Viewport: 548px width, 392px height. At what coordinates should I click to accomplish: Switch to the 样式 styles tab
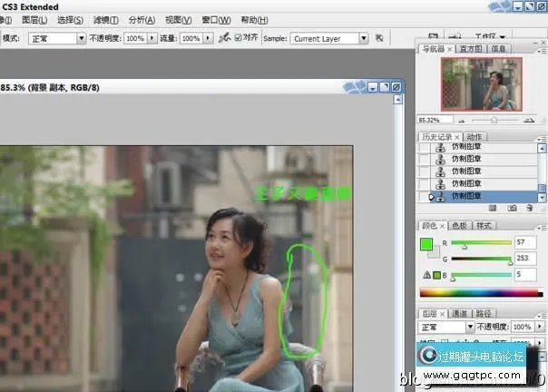(484, 226)
